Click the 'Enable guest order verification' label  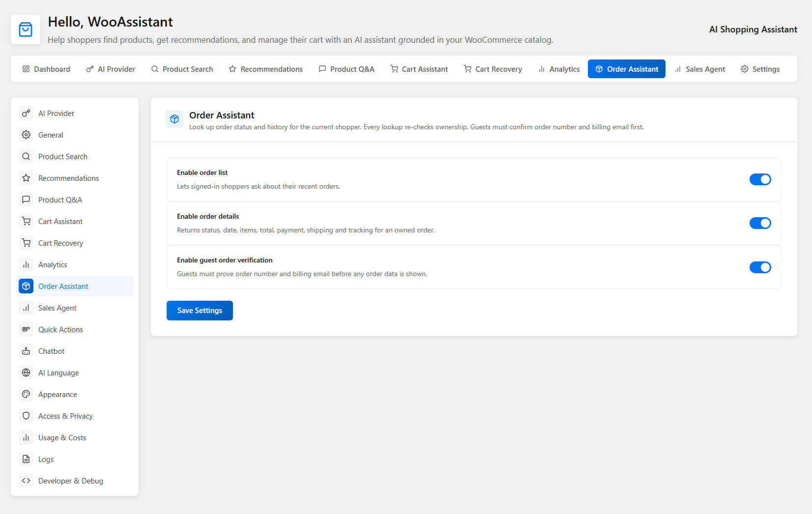(225, 260)
